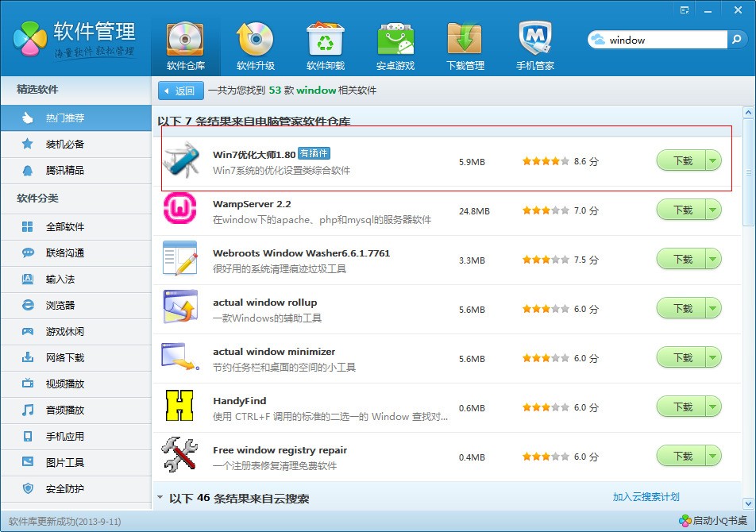Open 全部软件 category icon
The image size is (756, 532).
click(28, 226)
